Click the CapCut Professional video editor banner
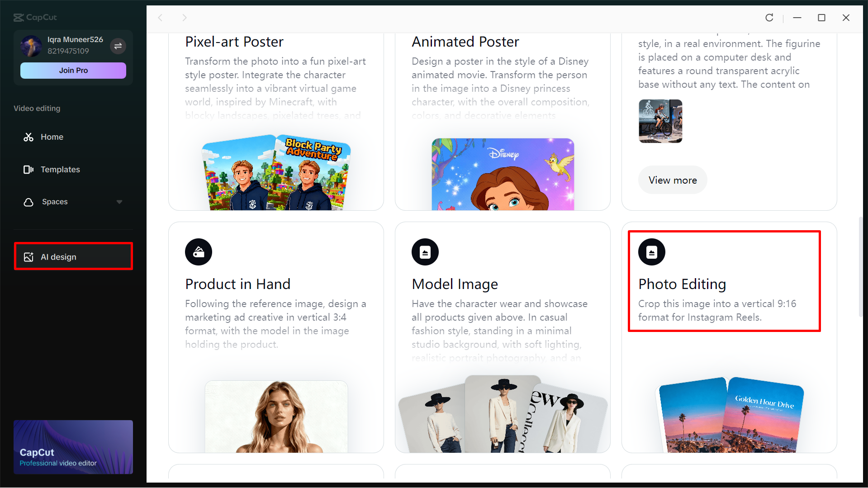The image size is (868, 488). tap(73, 447)
